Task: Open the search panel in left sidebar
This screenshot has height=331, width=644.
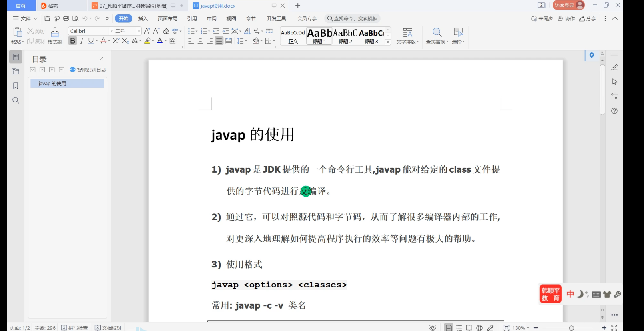Action: point(16,100)
